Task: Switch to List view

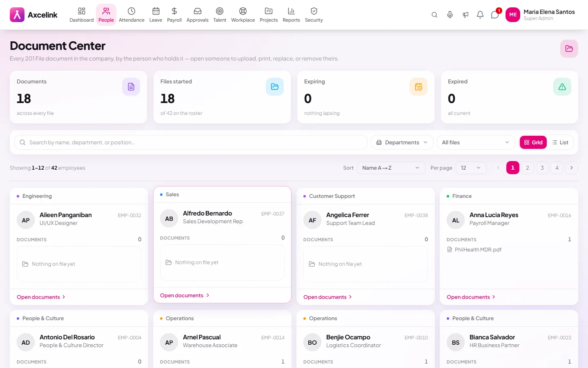Action: pyautogui.click(x=560, y=142)
